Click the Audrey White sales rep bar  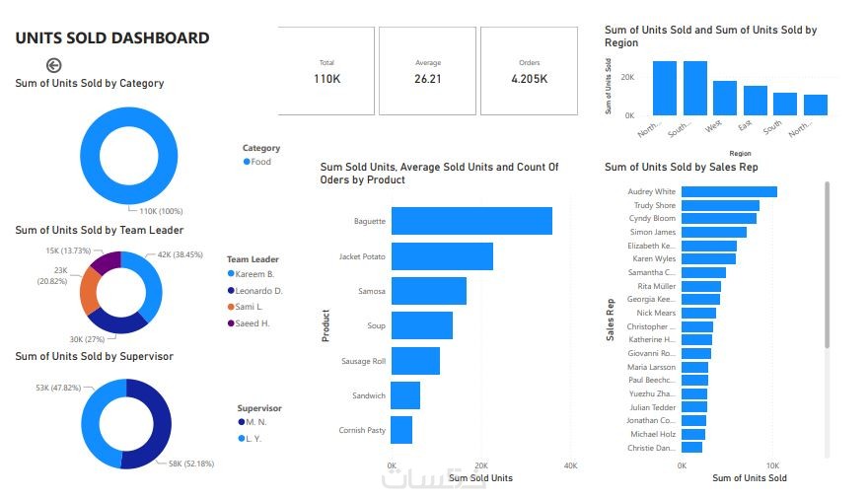tap(729, 192)
